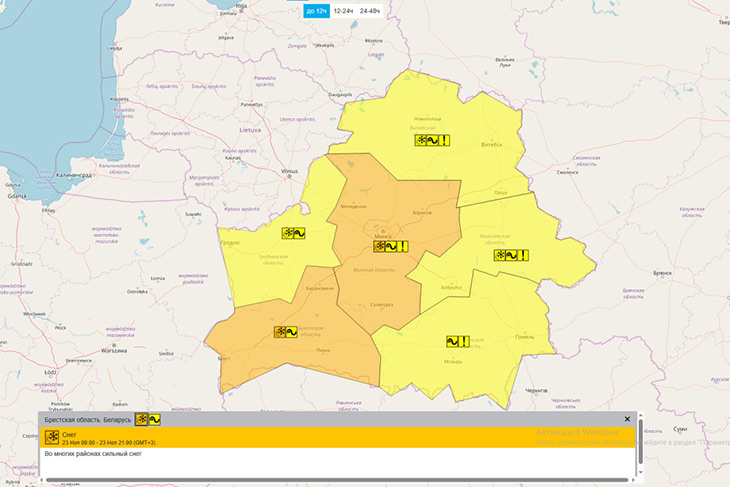Click orange snowflake icon in Brest region
730x487 pixels.
point(280,332)
